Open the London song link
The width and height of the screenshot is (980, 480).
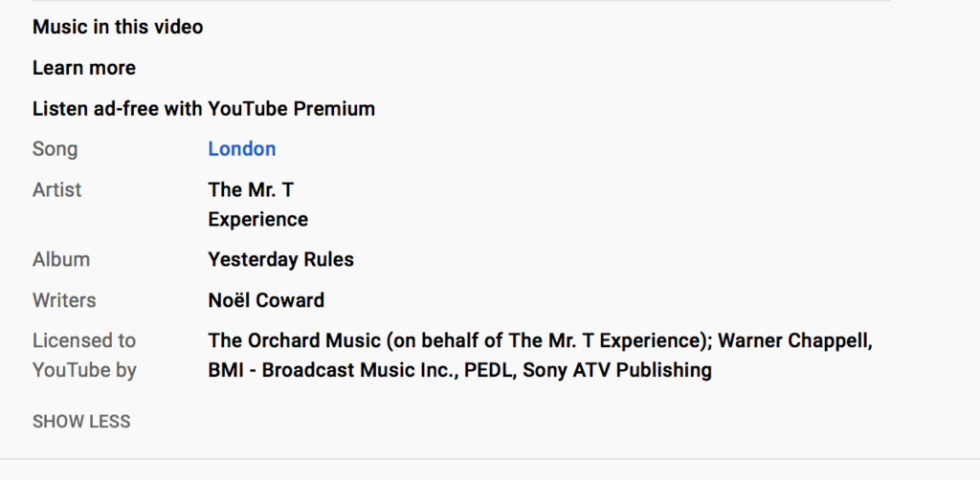pos(242,149)
